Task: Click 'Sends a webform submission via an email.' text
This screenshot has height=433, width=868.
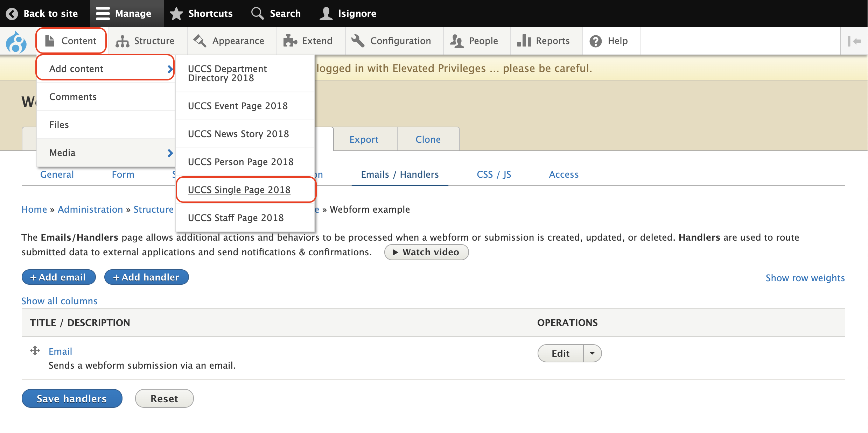Action: pos(142,365)
